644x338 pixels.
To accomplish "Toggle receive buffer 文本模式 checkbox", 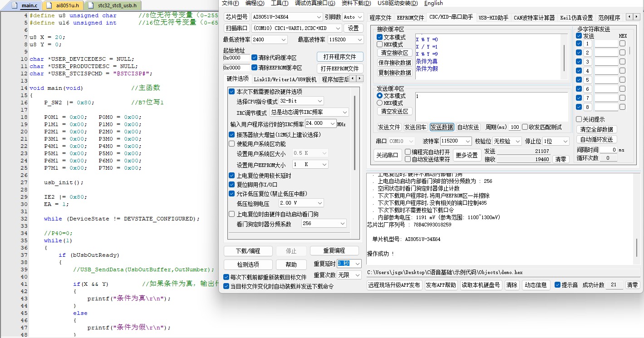I will coord(380,37).
